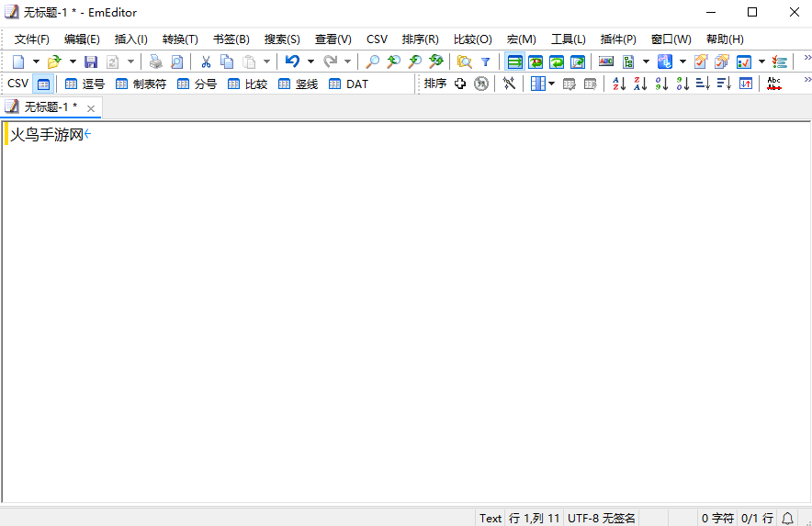Viewport: 812px width, 526px height.
Task: Toggle Wrap by Characters button
Action: click(x=536, y=62)
